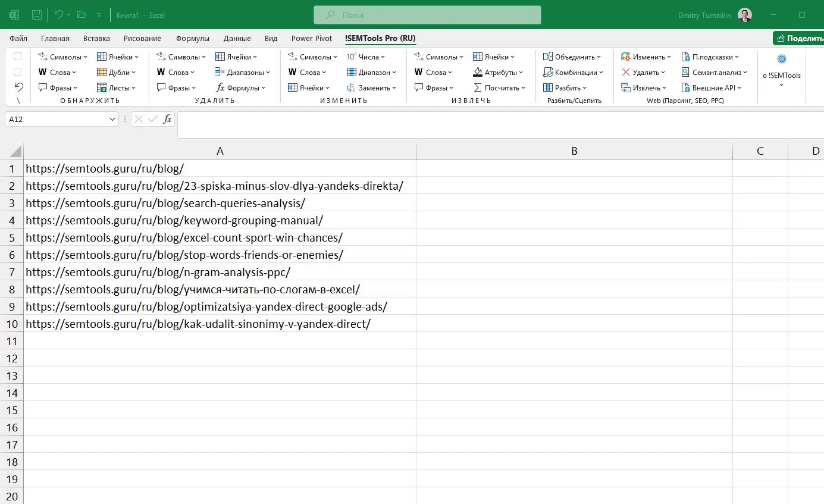Open the Power Pivot tab
The height and width of the screenshot is (504, 824).
[x=311, y=39]
